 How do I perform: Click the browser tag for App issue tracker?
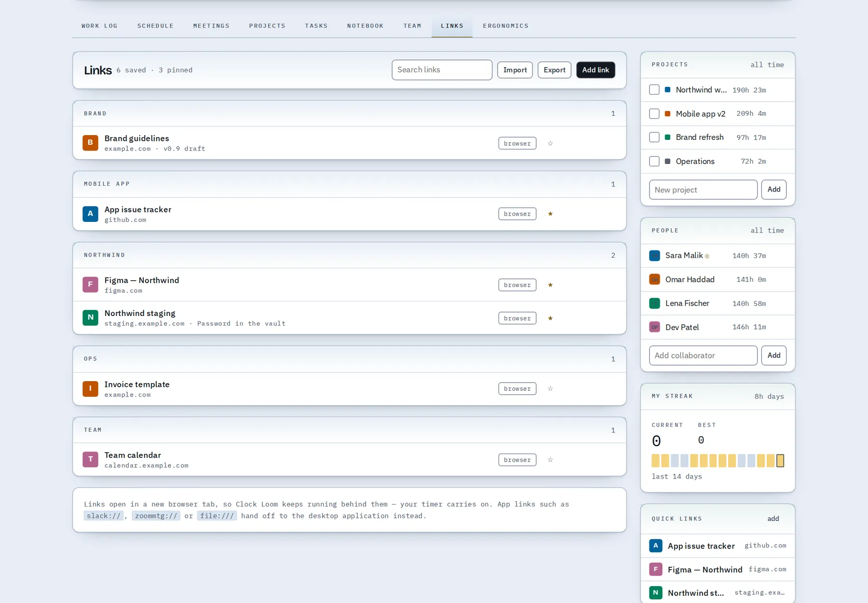pos(517,214)
